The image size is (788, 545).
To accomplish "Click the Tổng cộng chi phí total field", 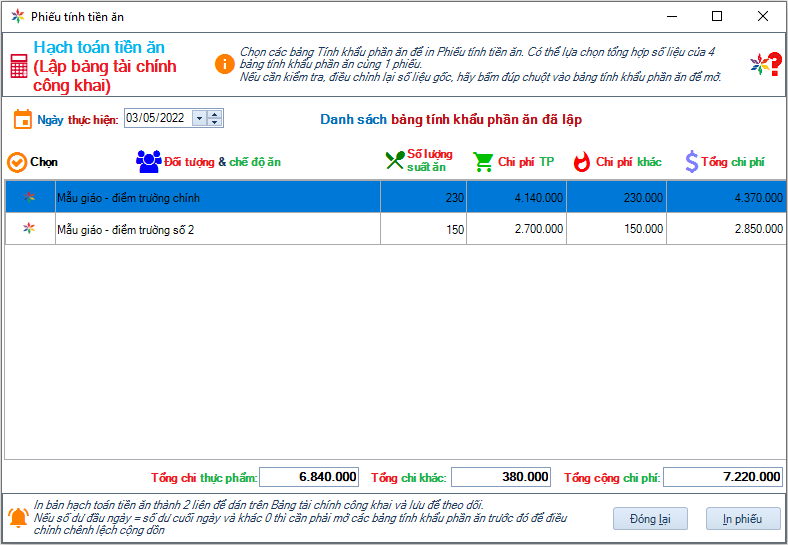I will tap(723, 477).
